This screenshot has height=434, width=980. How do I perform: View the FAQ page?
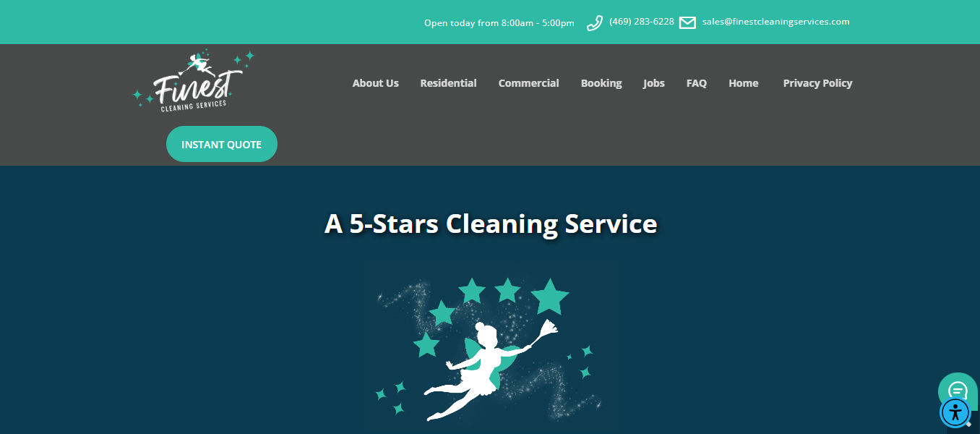click(697, 83)
